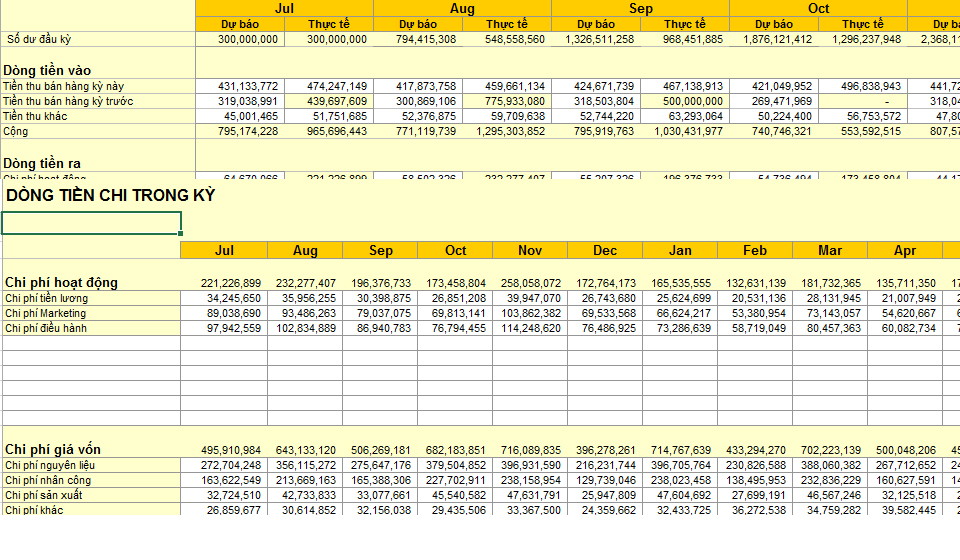This screenshot has height=560, width=960.
Task: Click the 'Chi phí hoạt động' section heading
Action: pos(61,283)
